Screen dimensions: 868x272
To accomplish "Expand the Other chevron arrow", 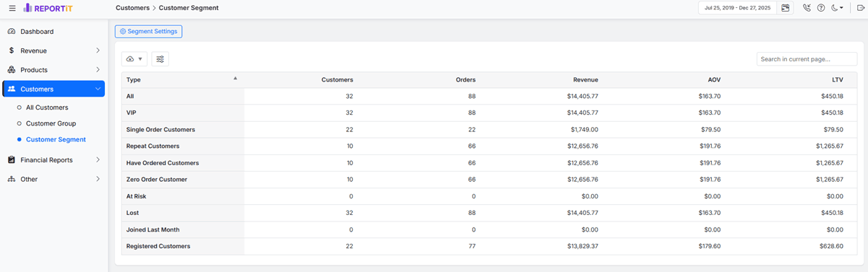I will (x=98, y=179).
